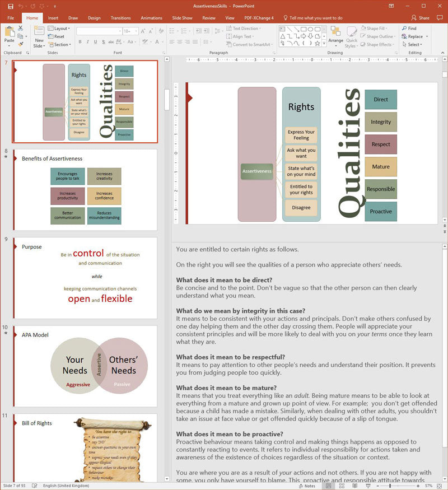Switch to Slide Sorter view in status bar
This screenshot has width=448, height=490.
click(x=342, y=486)
